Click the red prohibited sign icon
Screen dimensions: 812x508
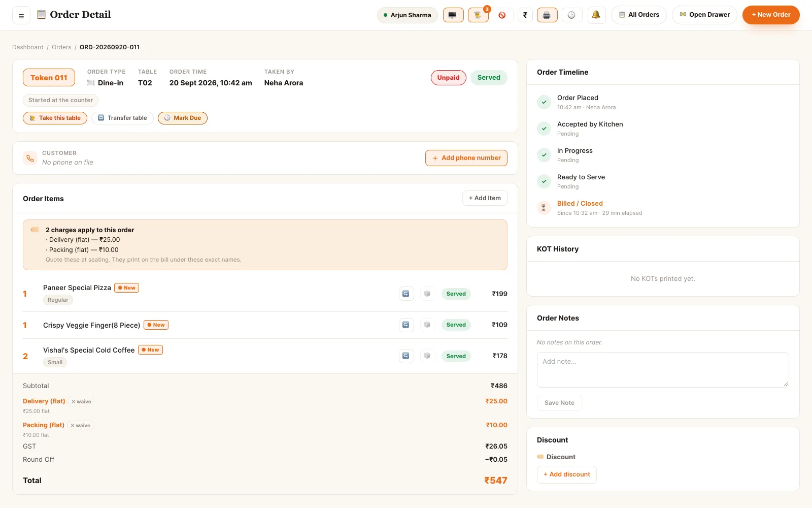[x=502, y=15]
